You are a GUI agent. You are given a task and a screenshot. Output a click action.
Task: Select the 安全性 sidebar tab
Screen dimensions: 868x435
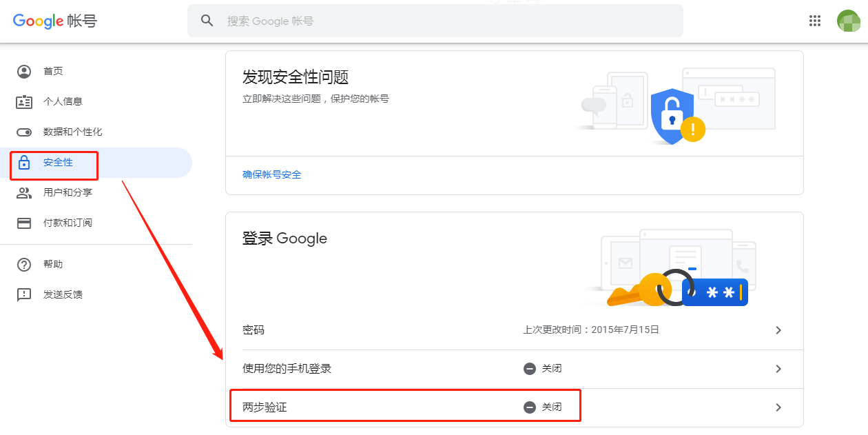pyautogui.click(x=96, y=163)
